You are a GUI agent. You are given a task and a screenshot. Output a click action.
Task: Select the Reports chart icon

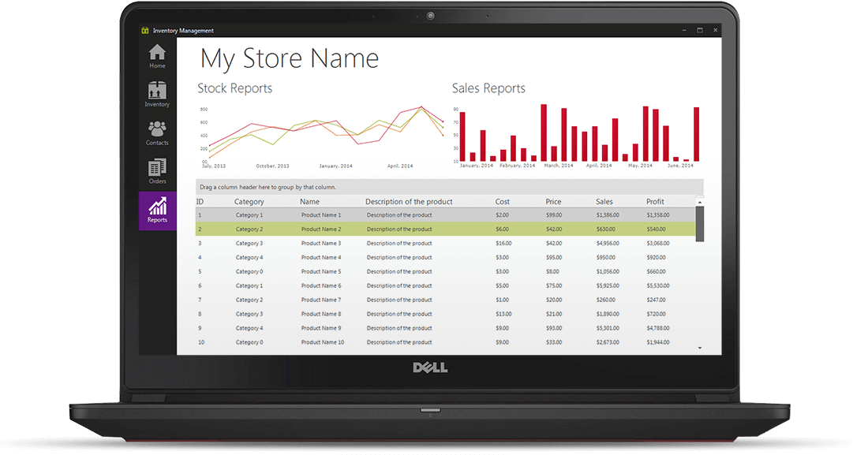[x=157, y=207]
